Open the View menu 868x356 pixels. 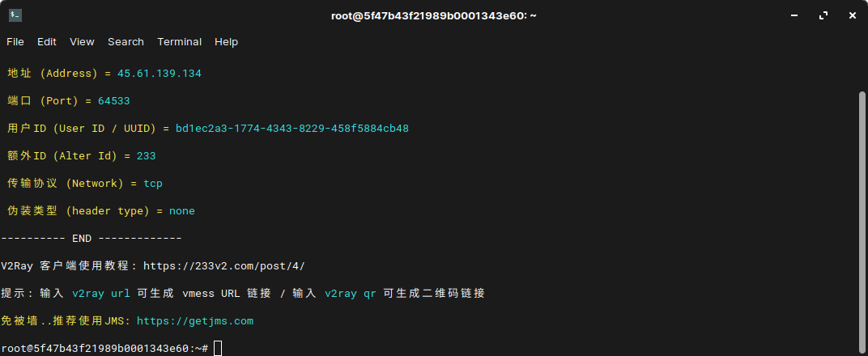pyautogui.click(x=82, y=42)
